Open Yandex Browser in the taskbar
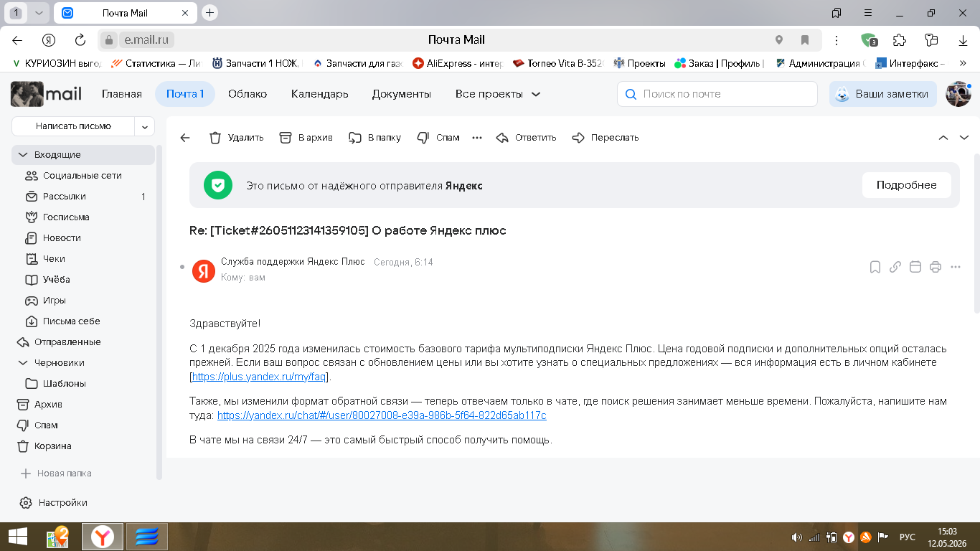The height and width of the screenshot is (551, 980). pos(103,537)
